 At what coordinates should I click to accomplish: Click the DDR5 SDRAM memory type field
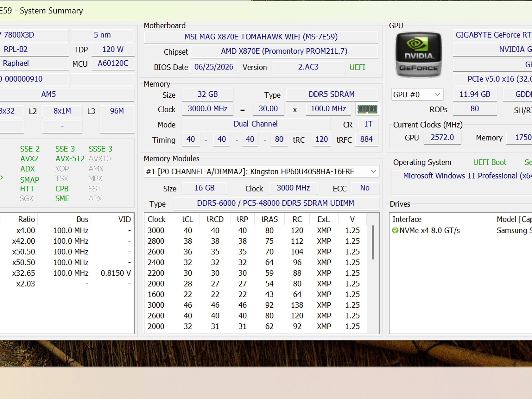point(332,95)
